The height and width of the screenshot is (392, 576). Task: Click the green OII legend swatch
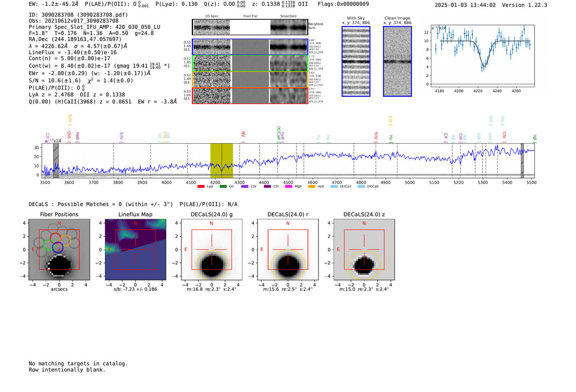click(x=223, y=187)
